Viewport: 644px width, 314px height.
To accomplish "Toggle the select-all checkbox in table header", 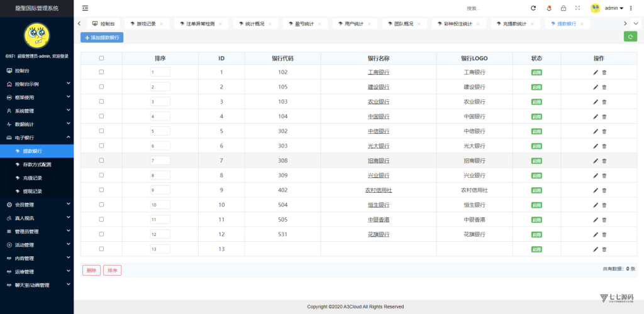I will 101,58.
